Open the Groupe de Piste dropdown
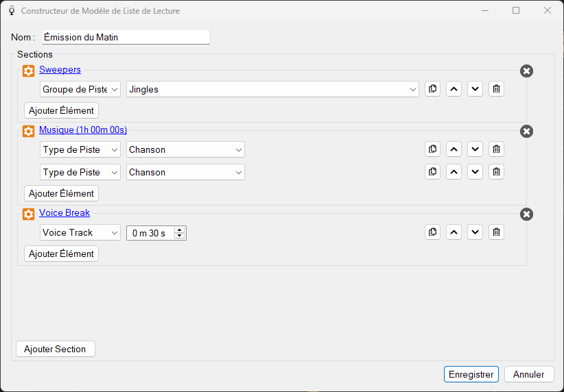Viewport: 564px width, 392px height. pos(80,89)
